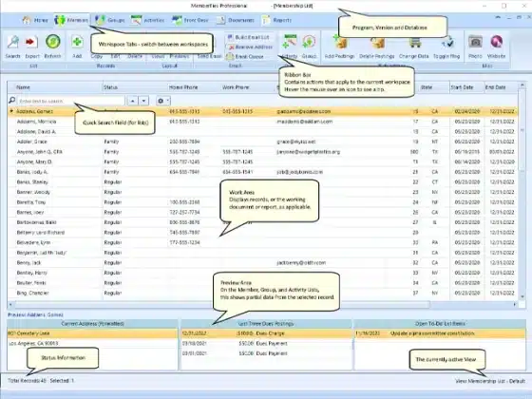The height and width of the screenshot is (399, 532).
Task: Click grace@myisp.net email cell
Action: click(x=296, y=142)
